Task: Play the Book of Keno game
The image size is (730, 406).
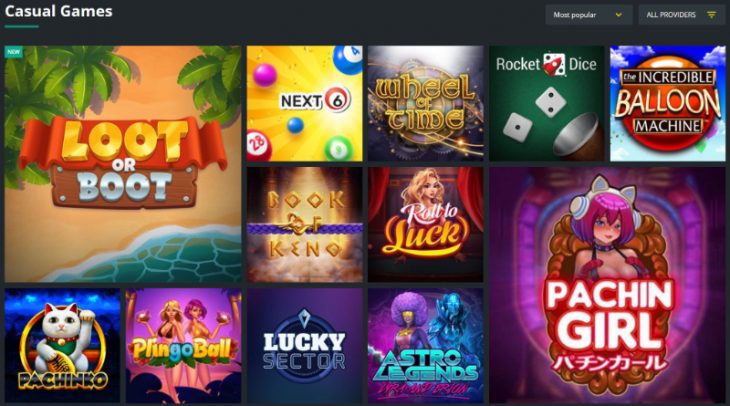Action: coord(304,224)
